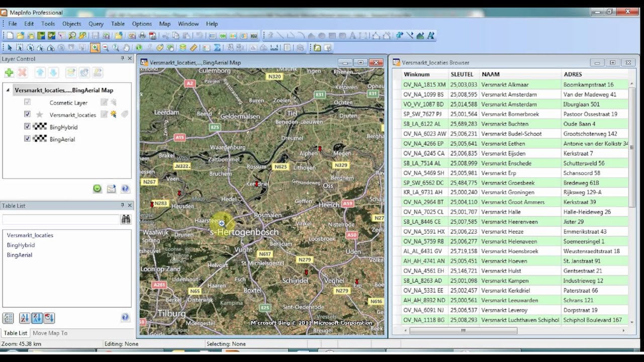Click the Sigma statistics icon
Screen dimensions: 644x362
coord(217,48)
